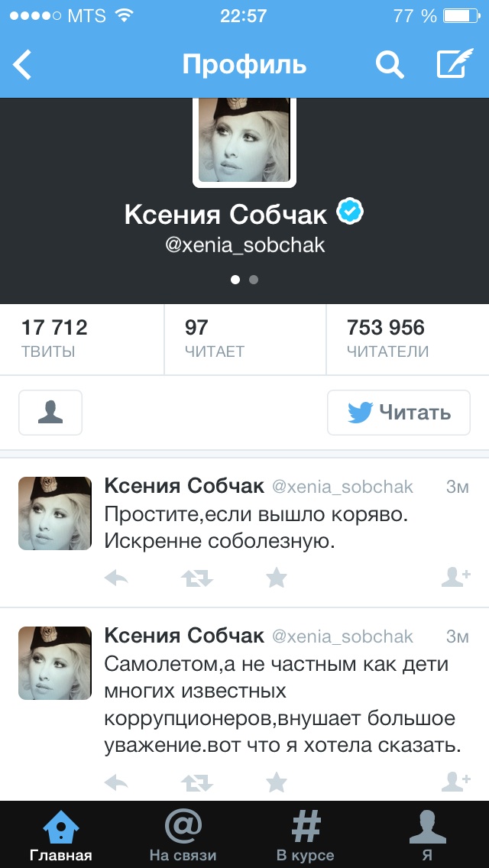The height and width of the screenshot is (868, 489).
Task: Follow author via add-person icon on first tweet
Action: click(x=456, y=578)
